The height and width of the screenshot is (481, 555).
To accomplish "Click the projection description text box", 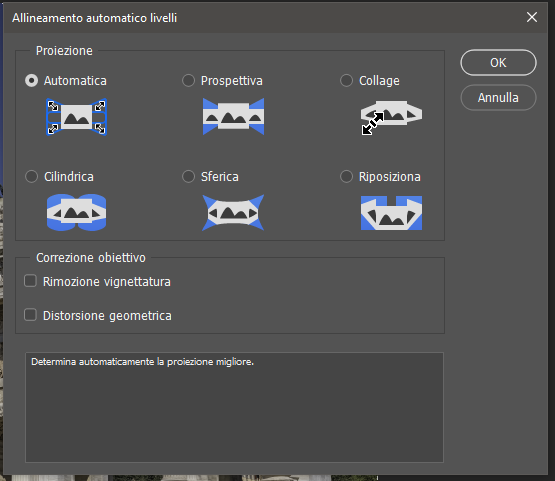I will point(234,407).
